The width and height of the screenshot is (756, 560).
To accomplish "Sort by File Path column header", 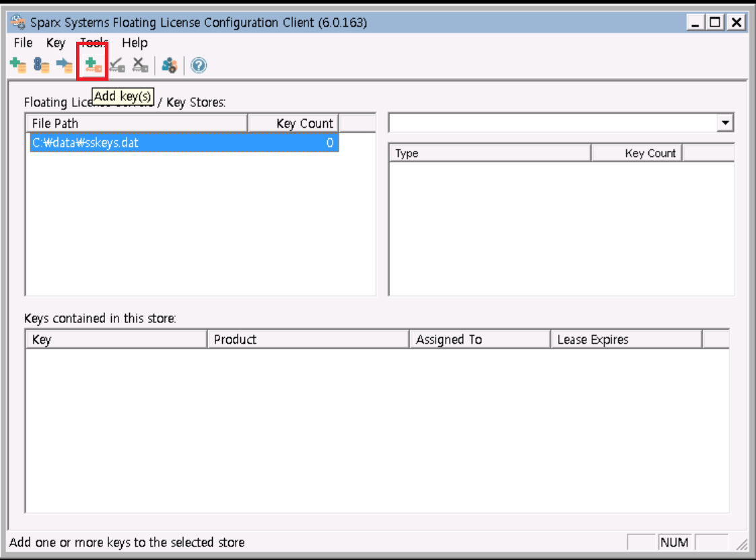I will 137,123.
